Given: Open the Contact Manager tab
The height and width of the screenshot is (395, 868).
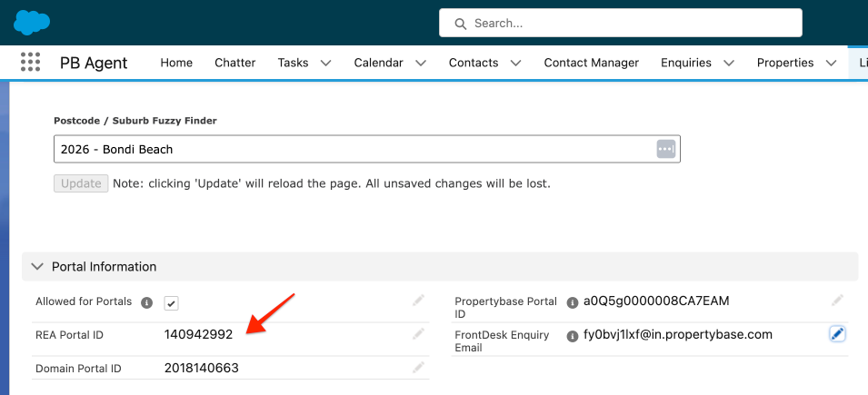Looking at the screenshot, I should click(x=591, y=63).
